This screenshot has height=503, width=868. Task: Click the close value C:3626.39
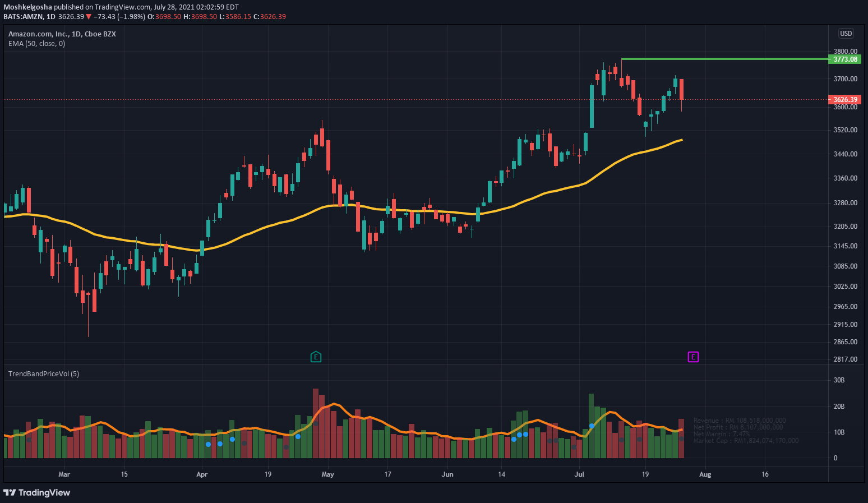coord(270,16)
